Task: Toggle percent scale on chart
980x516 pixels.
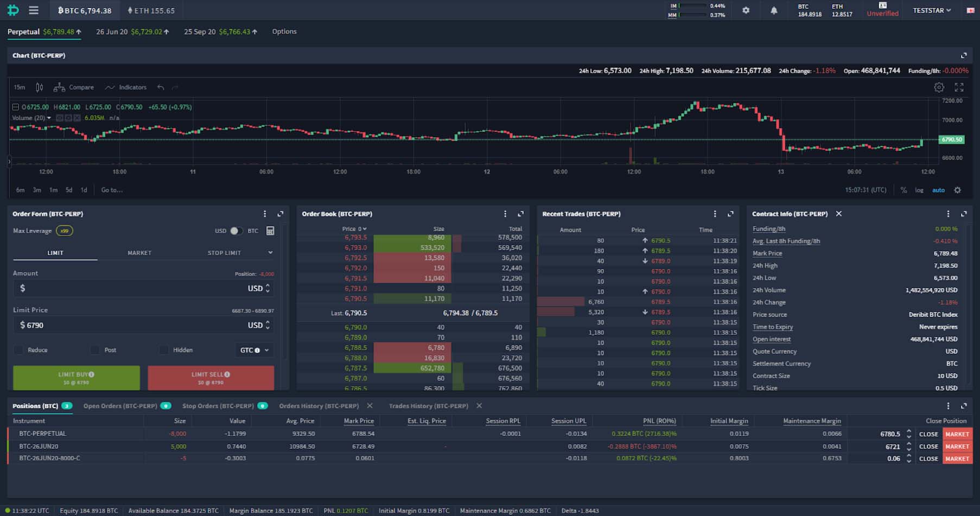Action: (x=903, y=190)
